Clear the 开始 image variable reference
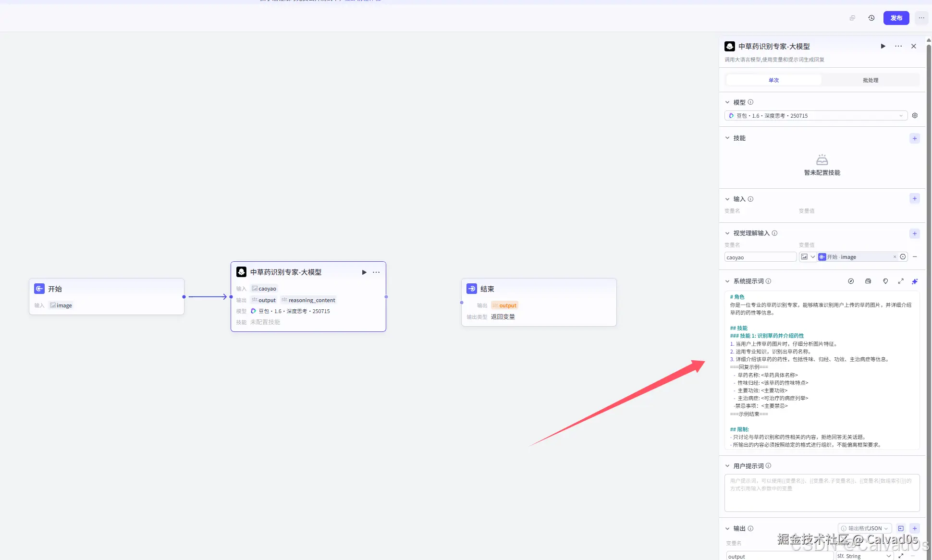 point(895,257)
